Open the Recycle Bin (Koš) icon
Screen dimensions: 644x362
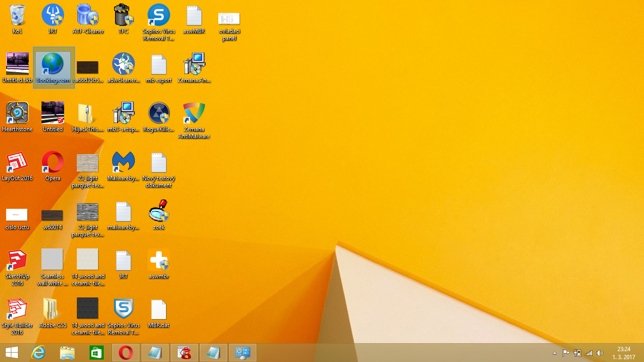(x=17, y=16)
